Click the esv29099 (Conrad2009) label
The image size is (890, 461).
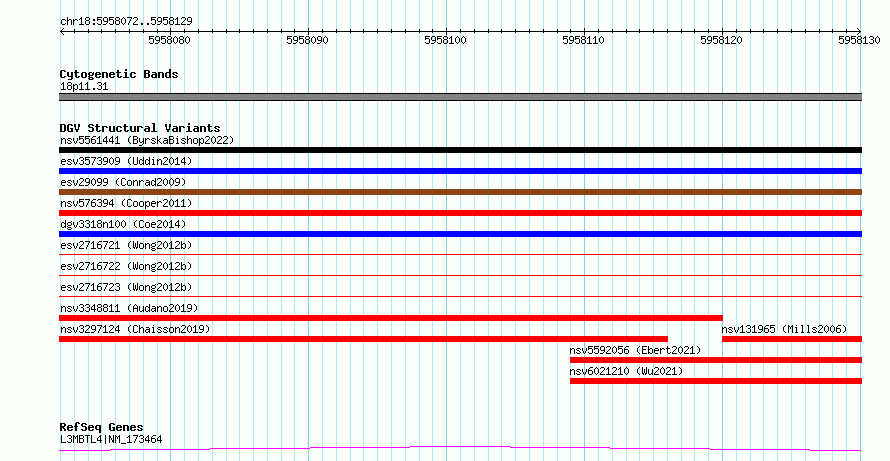tap(123, 182)
